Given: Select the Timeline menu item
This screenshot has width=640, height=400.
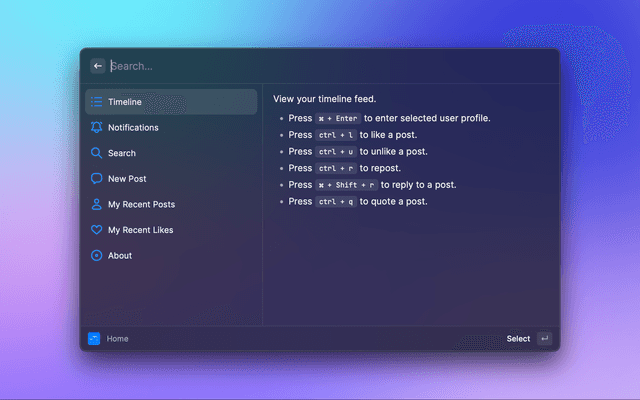Looking at the screenshot, I should [x=171, y=102].
